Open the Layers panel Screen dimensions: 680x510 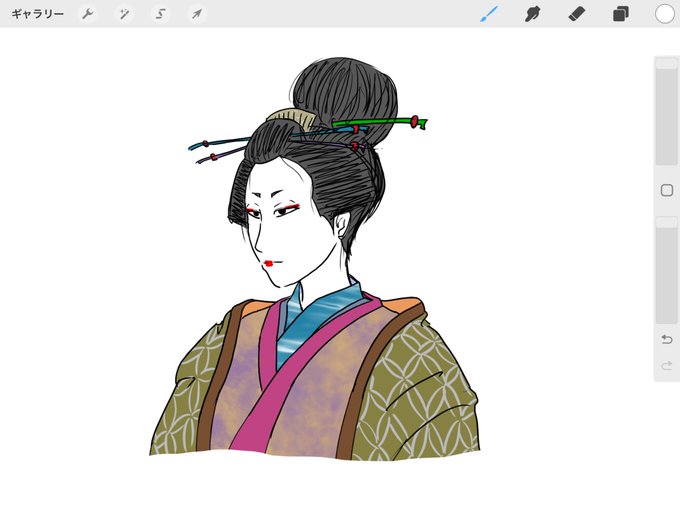pyautogui.click(x=621, y=14)
